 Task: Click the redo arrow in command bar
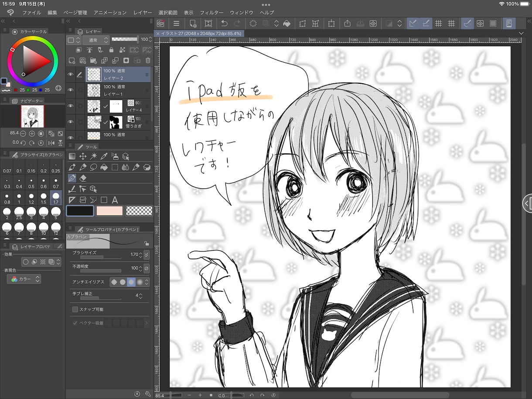click(238, 24)
